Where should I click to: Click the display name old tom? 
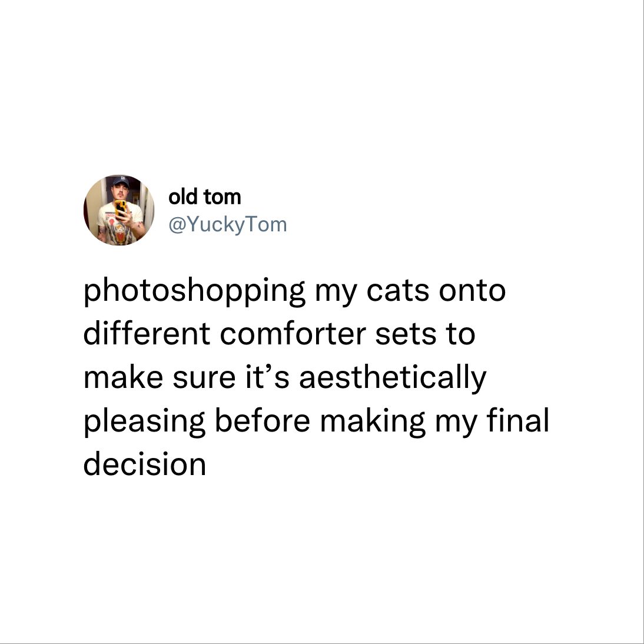(204, 197)
